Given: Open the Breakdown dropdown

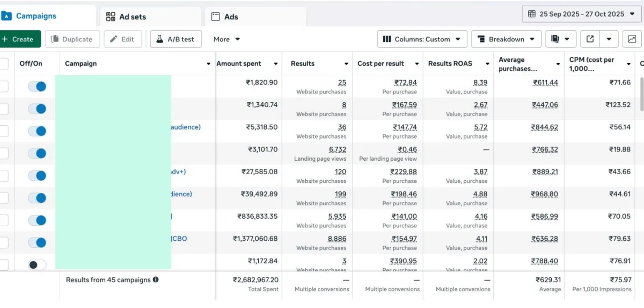Looking at the screenshot, I should (x=506, y=39).
